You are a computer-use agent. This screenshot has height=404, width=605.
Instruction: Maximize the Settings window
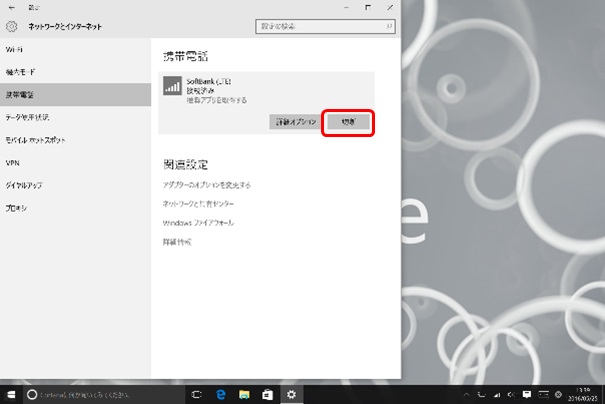point(368,7)
